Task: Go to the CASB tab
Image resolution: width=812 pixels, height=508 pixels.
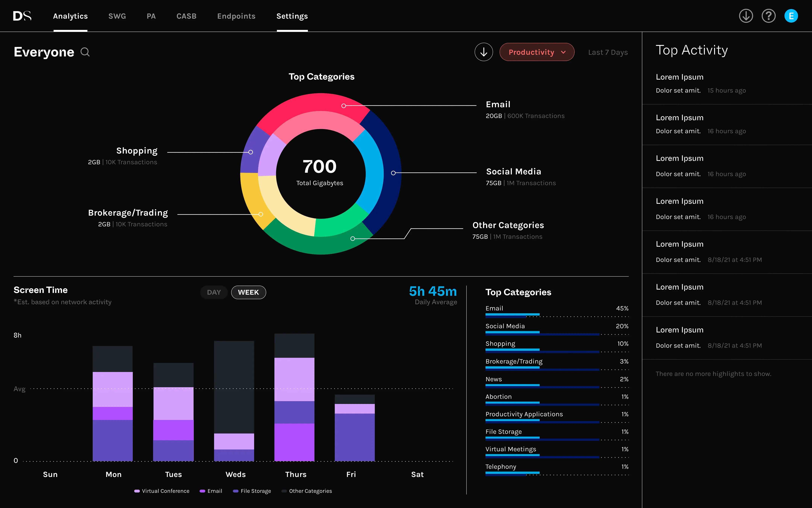Action: click(x=187, y=16)
